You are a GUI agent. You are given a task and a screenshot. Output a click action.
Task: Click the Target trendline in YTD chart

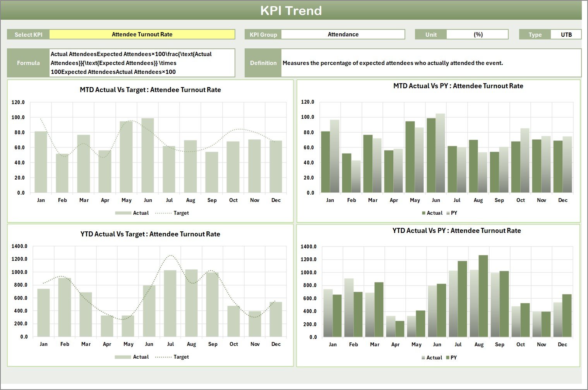pyautogui.click(x=170, y=255)
